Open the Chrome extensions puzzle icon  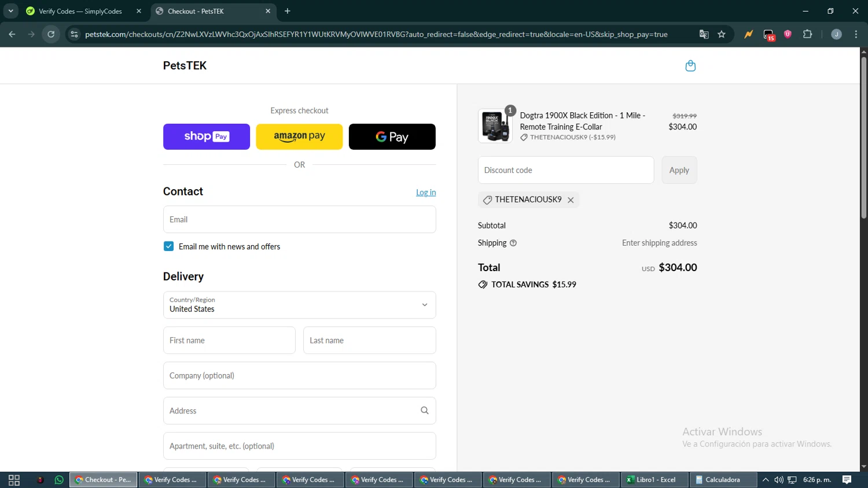coord(808,34)
